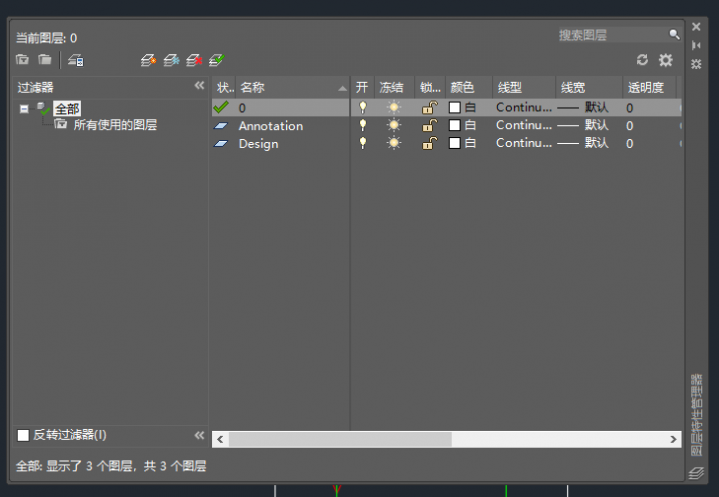Image resolution: width=719 pixels, height=497 pixels.
Task: Click the Delete Layer icon
Action: tap(194, 60)
